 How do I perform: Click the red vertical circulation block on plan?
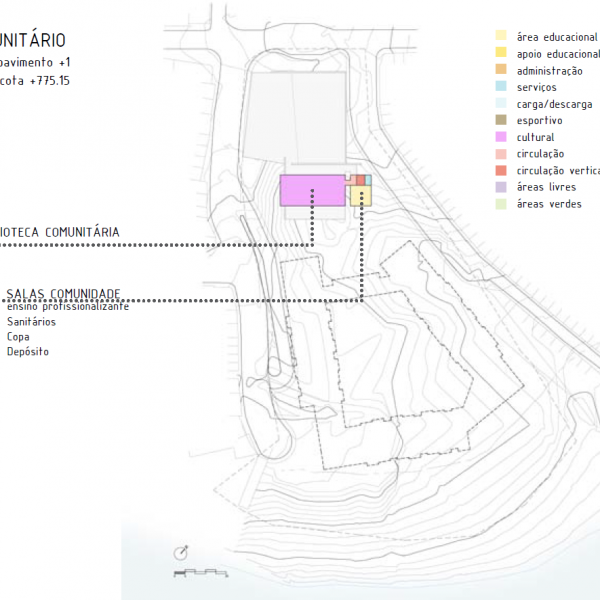click(360, 180)
